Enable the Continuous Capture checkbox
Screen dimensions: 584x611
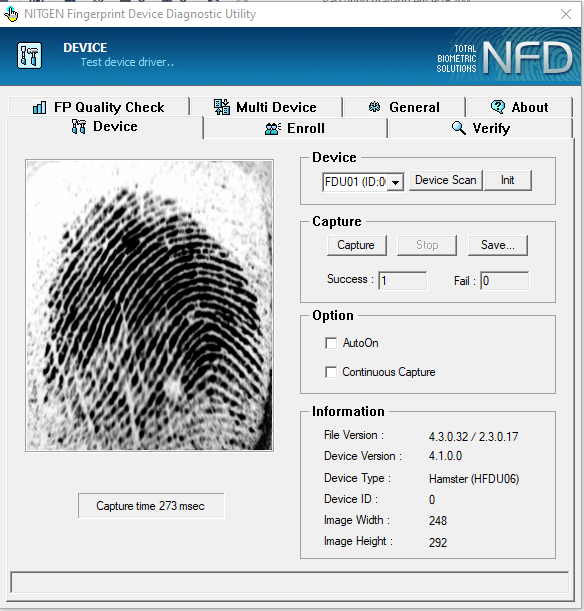click(331, 372)
